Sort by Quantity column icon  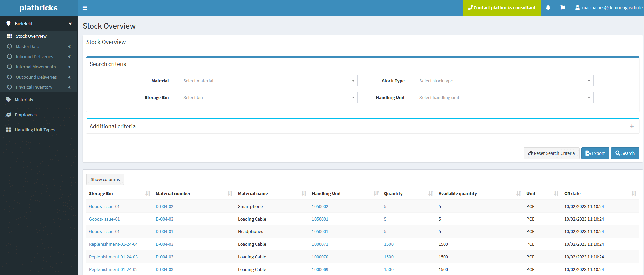[431, 193]
